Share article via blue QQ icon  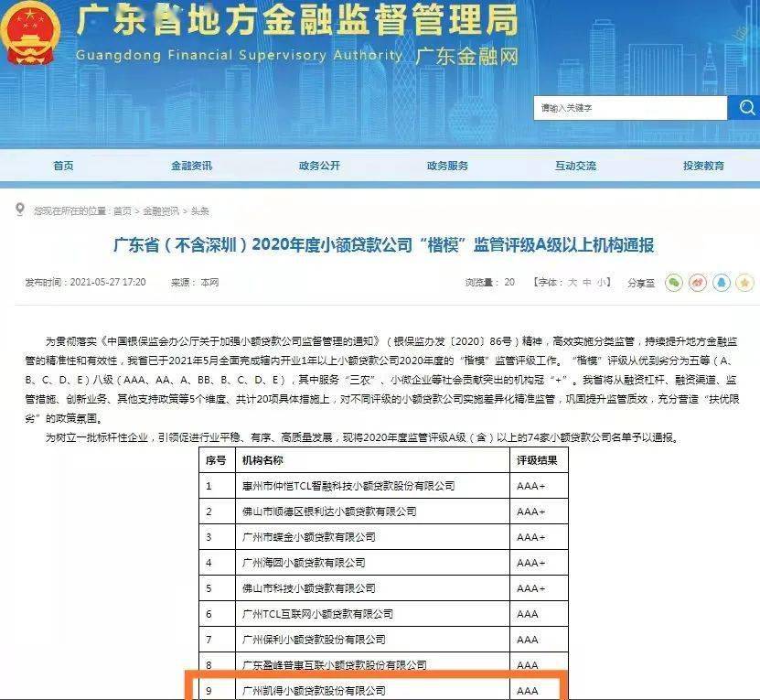click(x=722, y=283)
